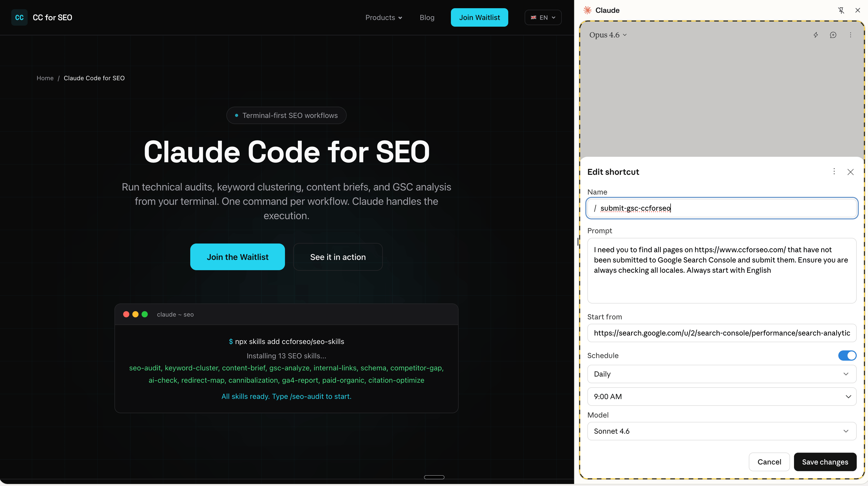Image resolution: width=868 pixels, height=486 pixels.
Task: Click See it in action
Action: [x=338, y=257]
